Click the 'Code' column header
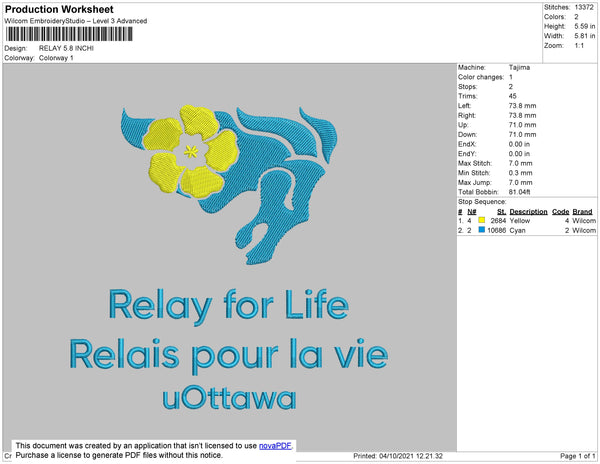600x464 pixels. click(561, 212)
